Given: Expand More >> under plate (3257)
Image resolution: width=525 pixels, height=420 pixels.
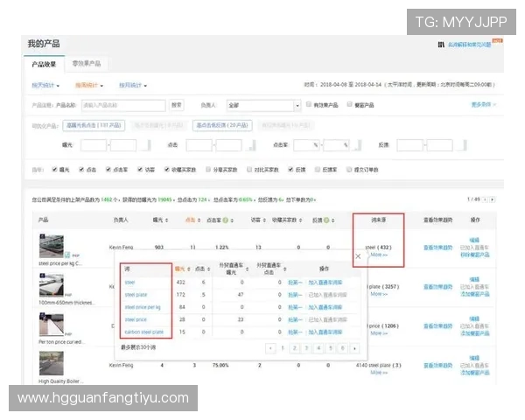Looking at the screenshot, I should 379,294.
